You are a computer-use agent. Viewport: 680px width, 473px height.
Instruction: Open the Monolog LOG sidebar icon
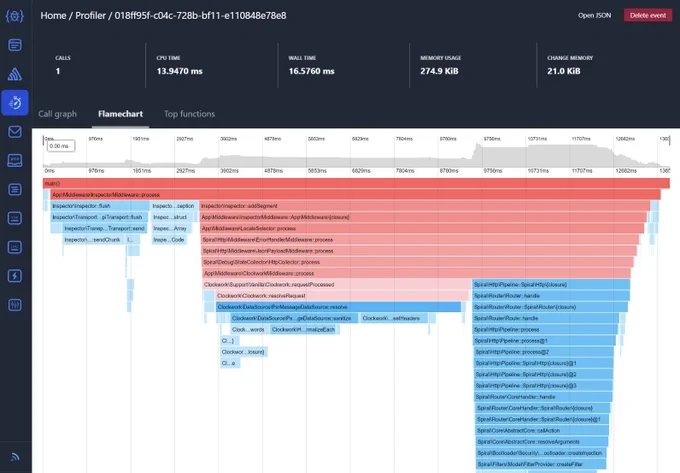pyautogui.click(x=15, y=247)
